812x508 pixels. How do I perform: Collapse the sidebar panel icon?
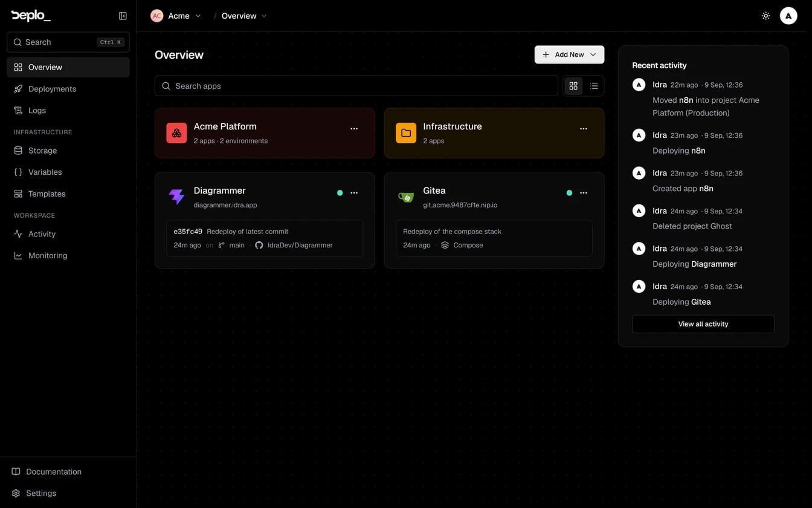click(x=123, y=16)
